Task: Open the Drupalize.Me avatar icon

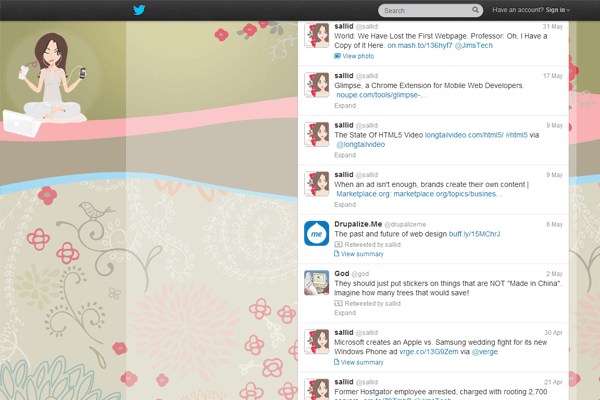Action: tap(316, 233)
